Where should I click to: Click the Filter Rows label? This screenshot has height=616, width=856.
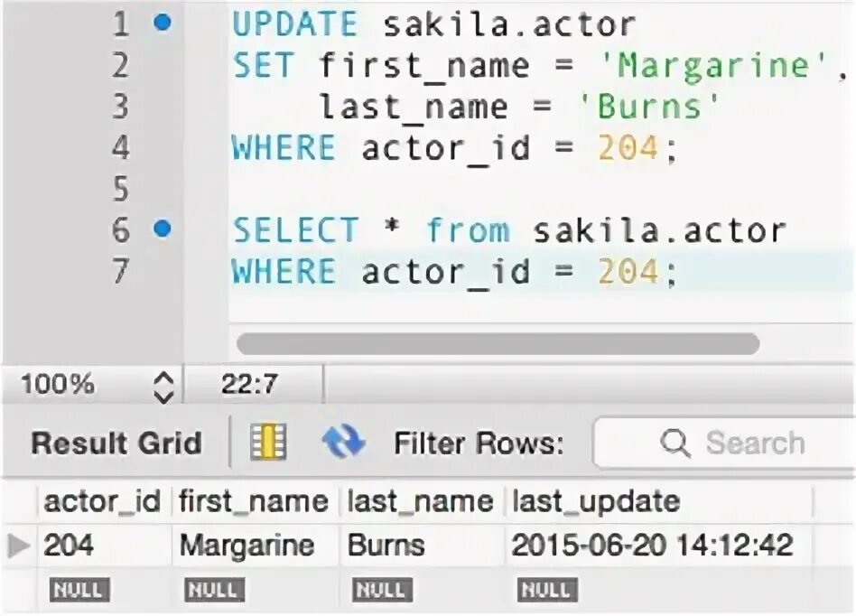pos(479,443)
